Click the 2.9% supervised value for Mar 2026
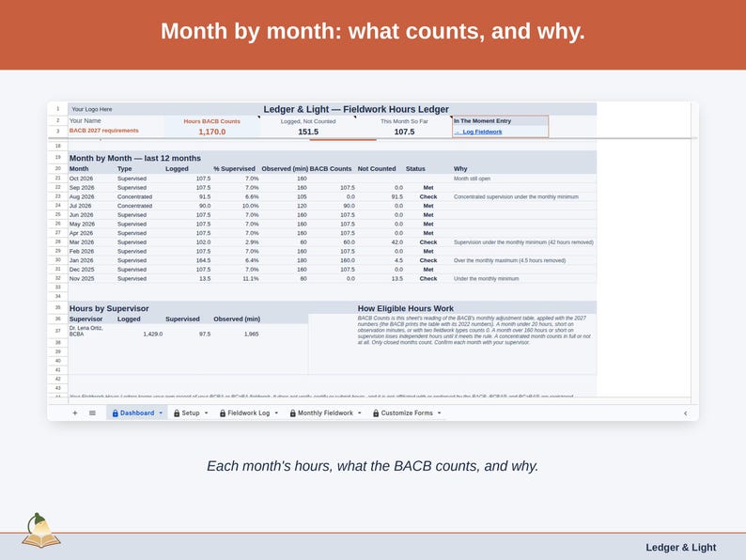The image size is (746, 560). click(x=251, y=242)
